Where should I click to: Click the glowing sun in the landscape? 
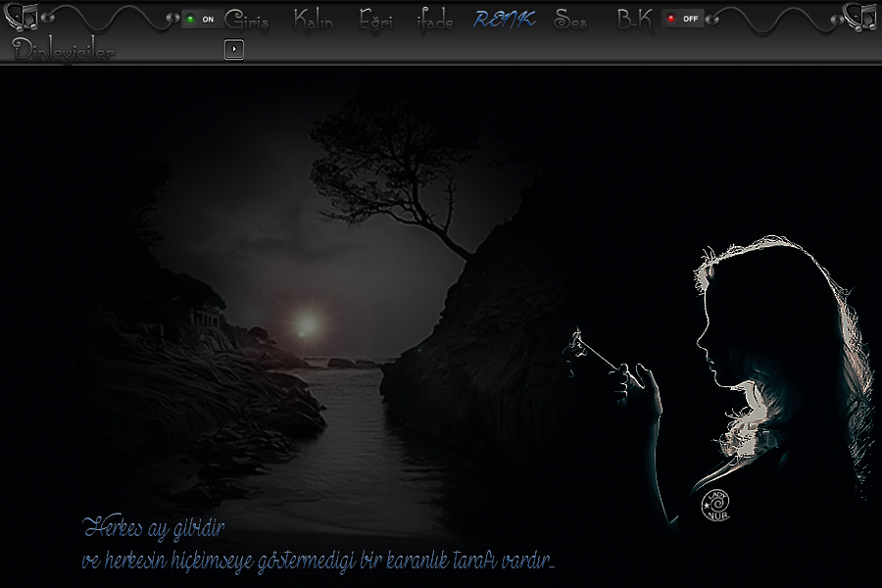(308, 324)
